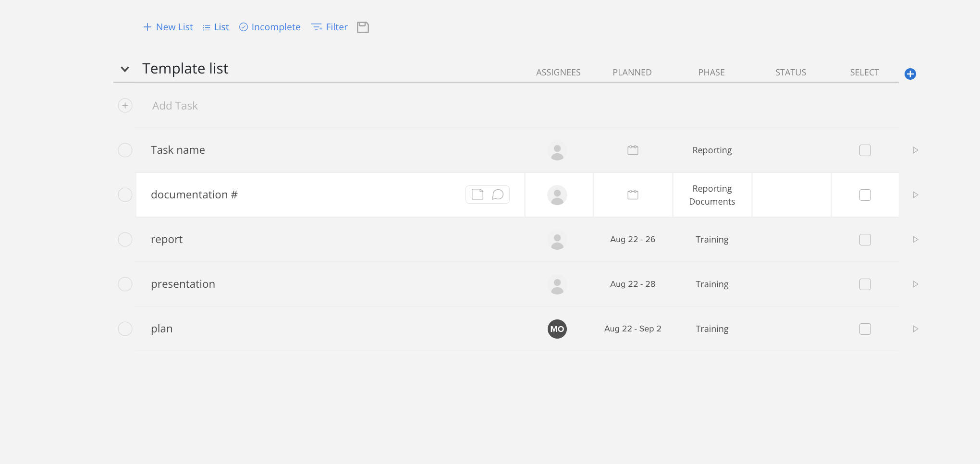Open the calendar icon on documentation row
This screenshot has height=464, width=980.
click(x=633, y=195)
